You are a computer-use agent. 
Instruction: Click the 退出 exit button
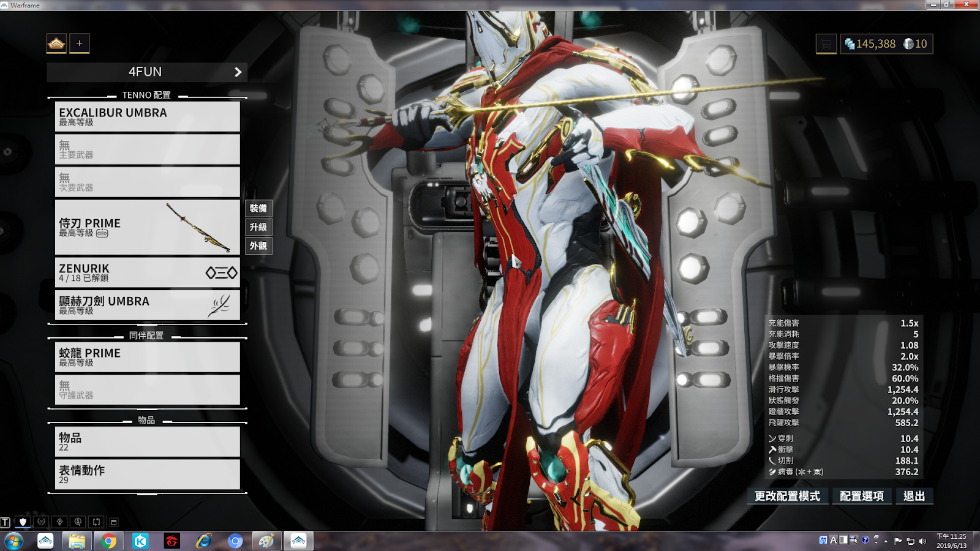pyautogui.click(x=914, y=496)
